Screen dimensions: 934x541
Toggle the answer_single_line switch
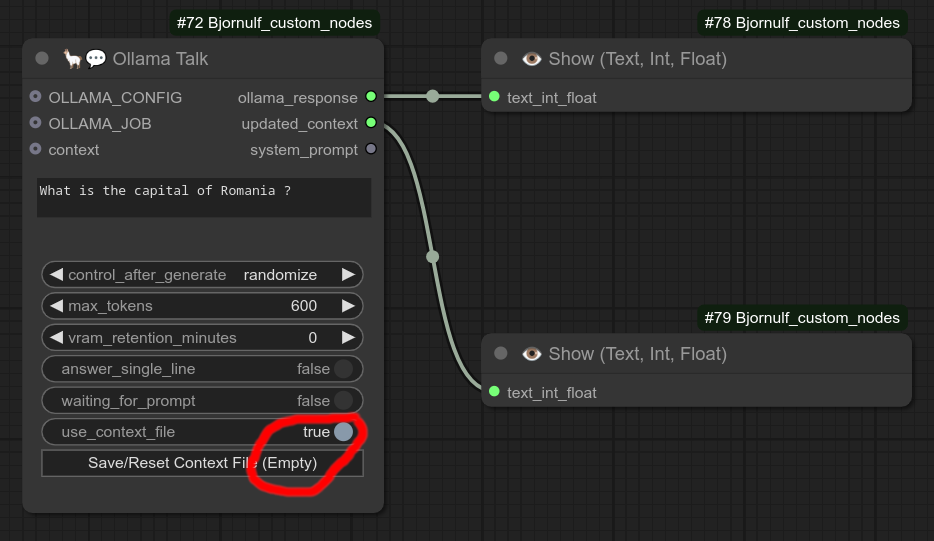coord(343,369)
